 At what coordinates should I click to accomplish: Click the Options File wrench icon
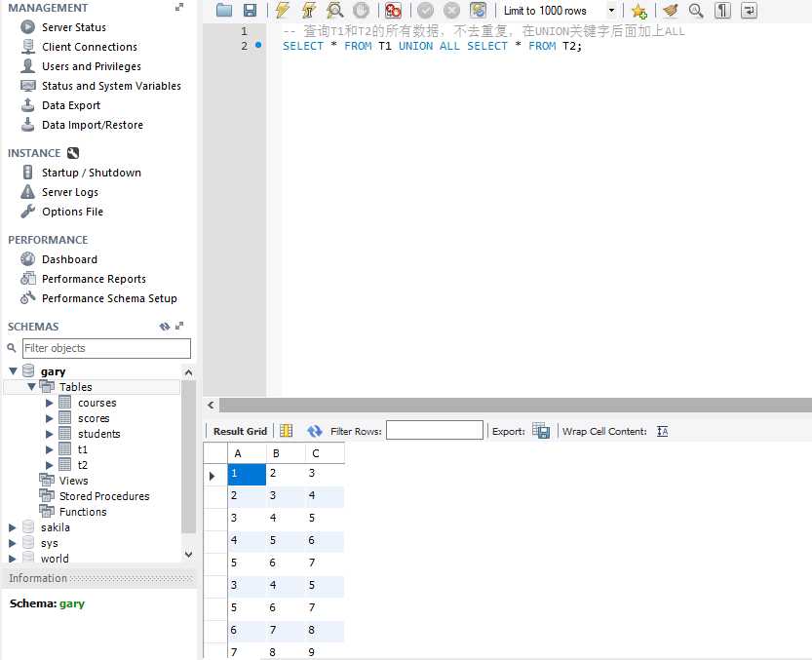(28, 212)
